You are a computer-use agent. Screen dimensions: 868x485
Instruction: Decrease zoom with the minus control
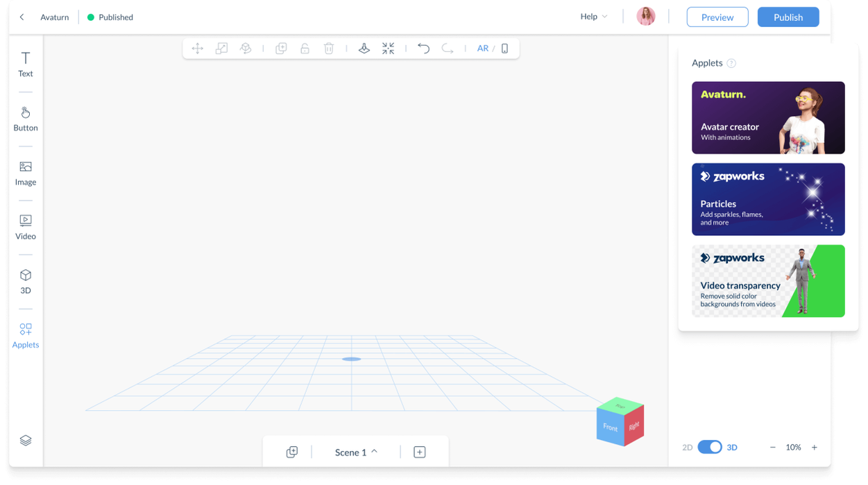tap(774, 447)
